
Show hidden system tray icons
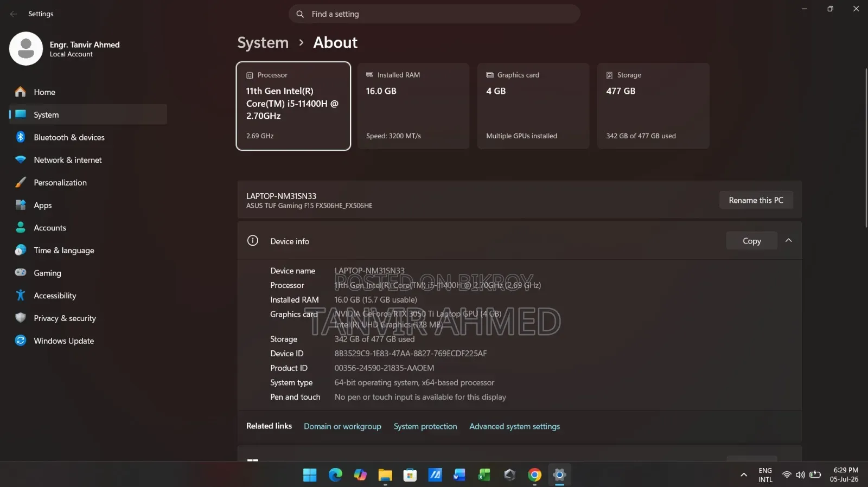(743, 475)
